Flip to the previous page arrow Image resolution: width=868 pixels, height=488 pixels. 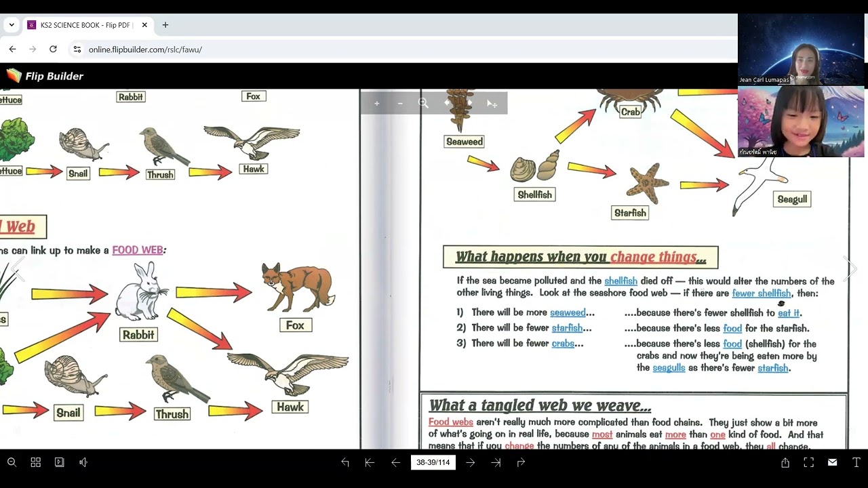pos(395,462)
